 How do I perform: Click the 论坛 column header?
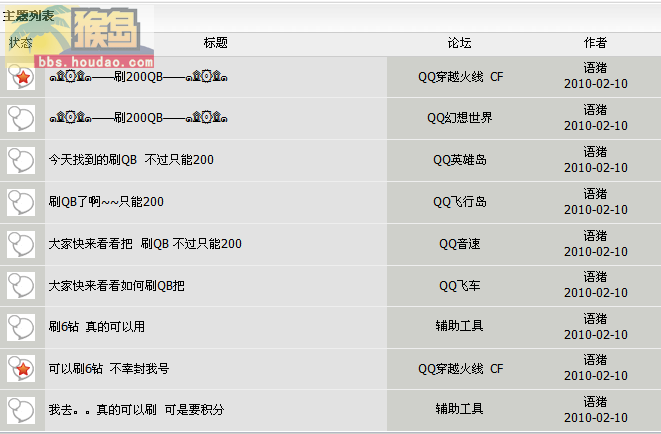pos(459,43)
